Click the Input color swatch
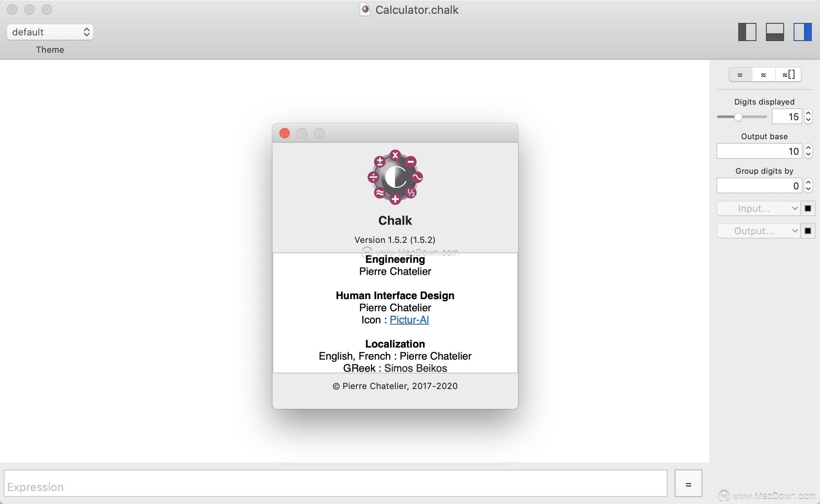The image size is (820, 504). coord(808,208)
